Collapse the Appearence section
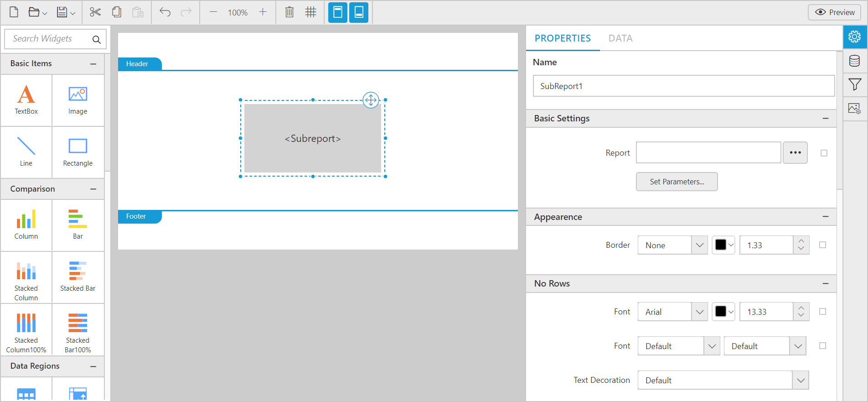 click(x=826, y=217)
